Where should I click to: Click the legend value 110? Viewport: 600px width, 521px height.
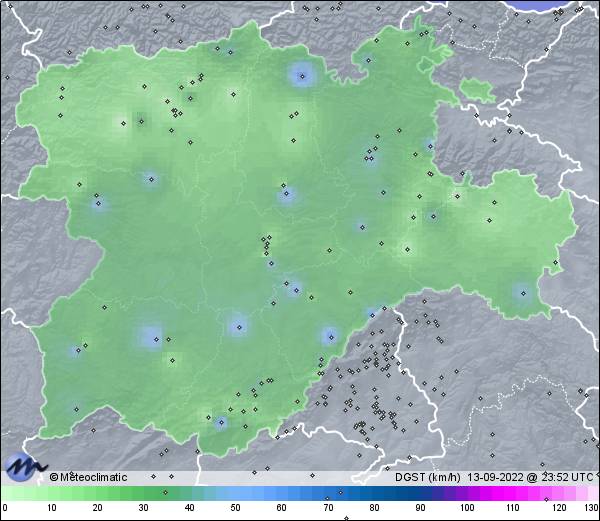513,508
